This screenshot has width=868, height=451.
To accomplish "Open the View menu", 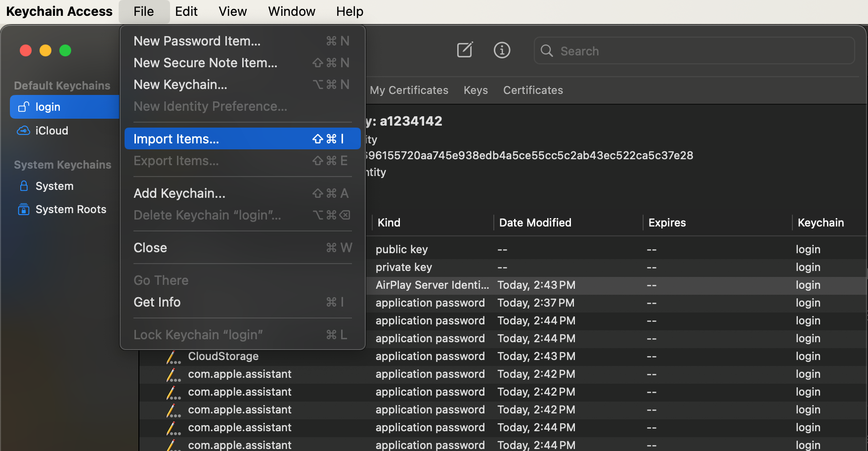I will 233,11.
